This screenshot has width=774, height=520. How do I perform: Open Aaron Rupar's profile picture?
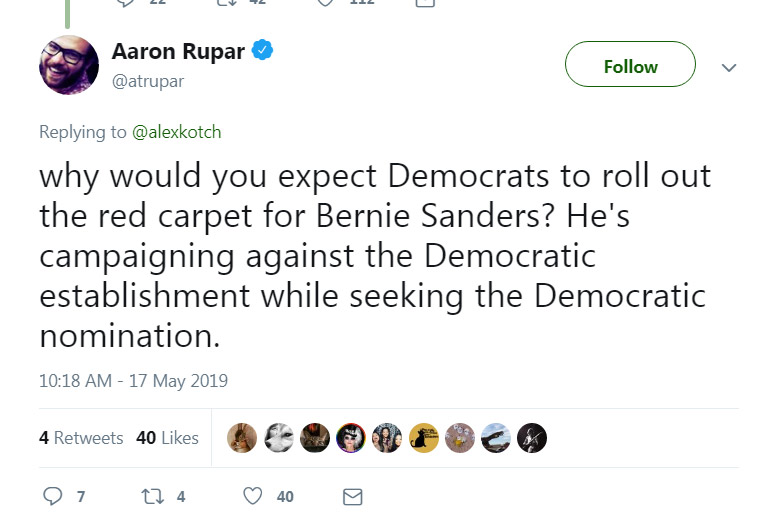pyautogui.click(x=69, y=65)
